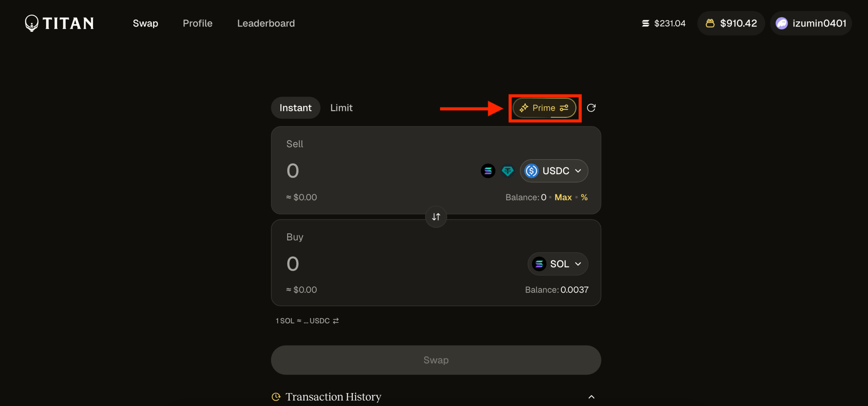Open Prime swap settings button
This screenshot has width=868, height=406.
[x=544, y=108]
